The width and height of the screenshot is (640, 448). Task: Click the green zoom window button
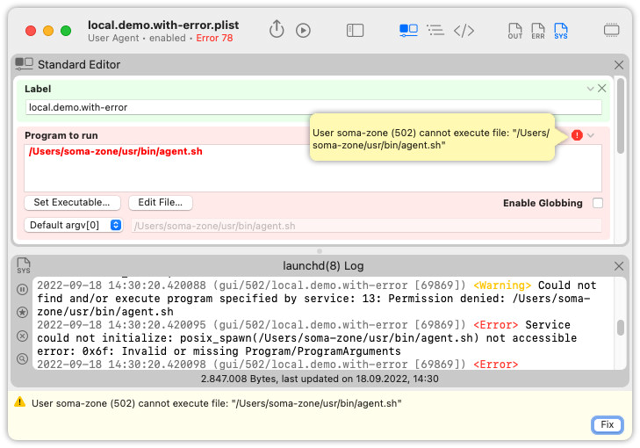point(66,31)
